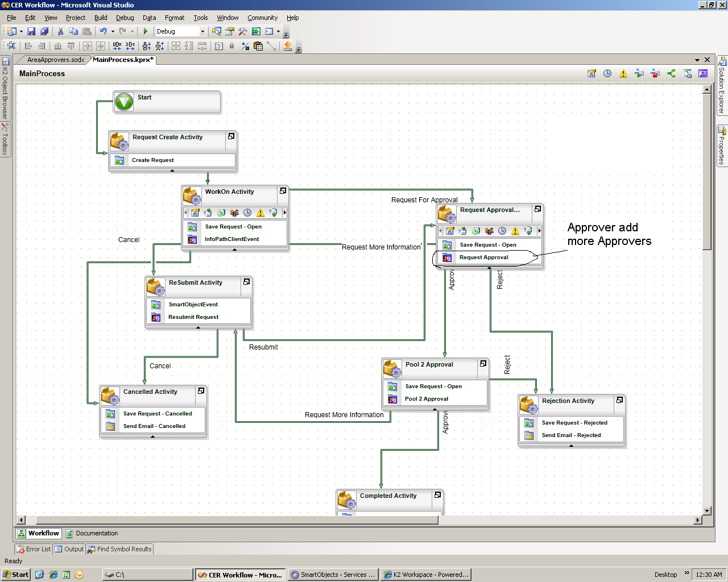Click the clock icon on WorkOn Activity strip
This screenshot has height=582, width=728.
tap(247, 213)
